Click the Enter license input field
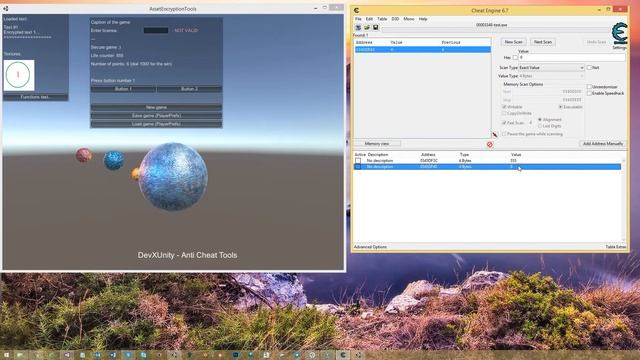The height and width of the screenshot is (360, 640). click(x=156, y=30)
